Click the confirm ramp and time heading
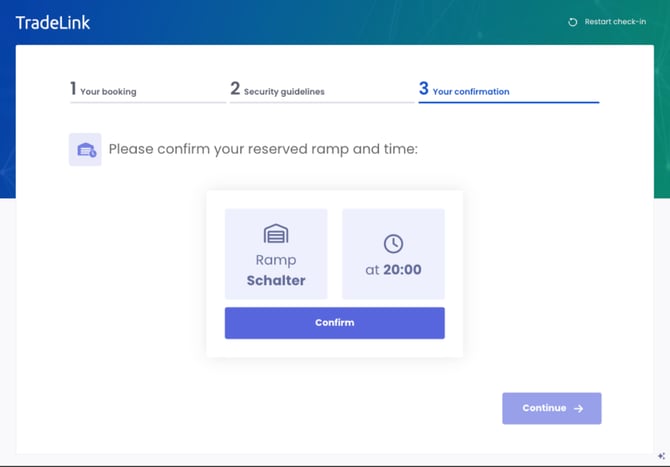The image size is (670, 467). click(x=263, y=149)
